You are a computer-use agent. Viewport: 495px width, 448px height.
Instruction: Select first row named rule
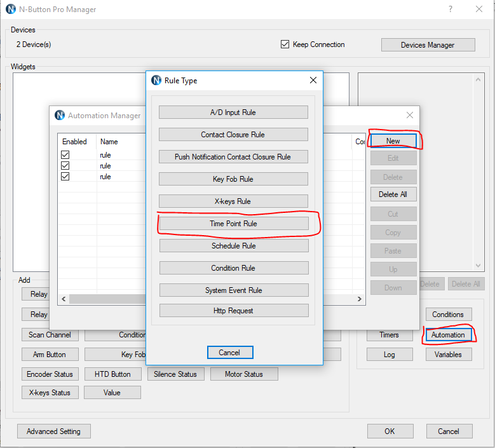105,155
